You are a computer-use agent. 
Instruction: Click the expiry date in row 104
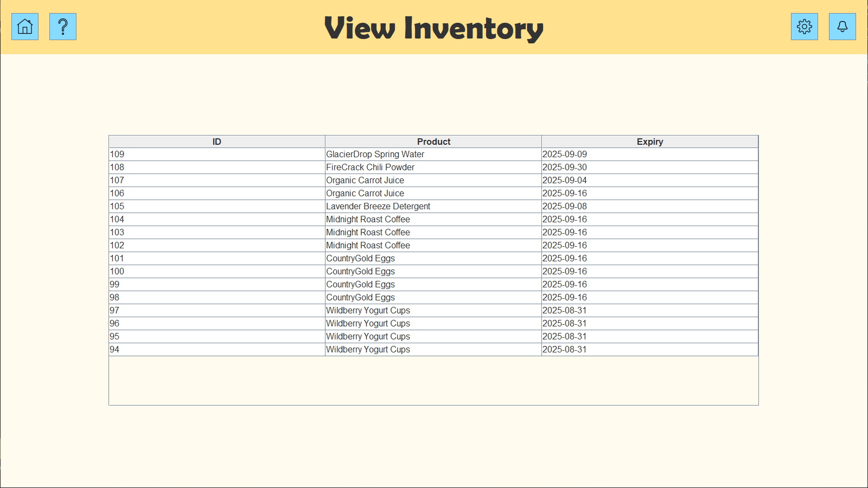[650, 220]
